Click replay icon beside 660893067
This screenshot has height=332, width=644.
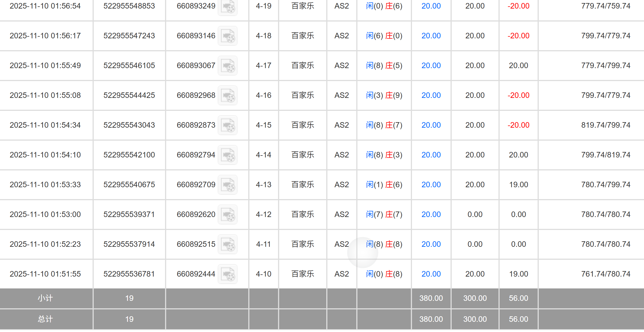point(228,66)
